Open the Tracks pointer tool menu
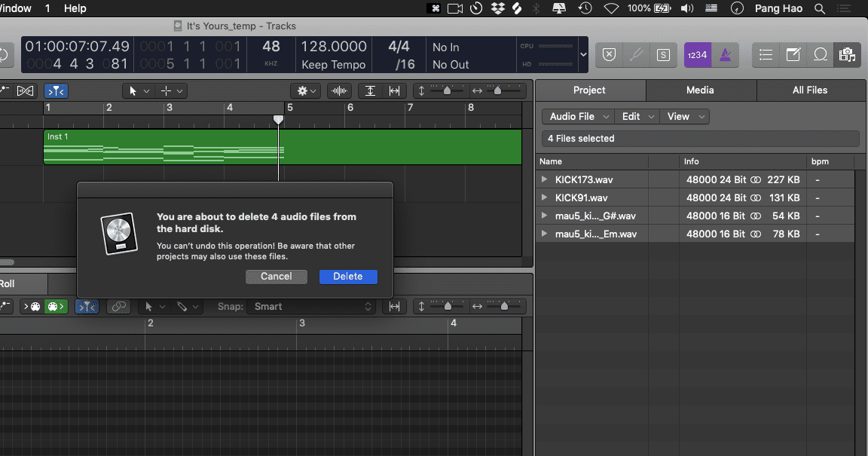This screenshot has height=456, width=868. (x=139, y=91)
